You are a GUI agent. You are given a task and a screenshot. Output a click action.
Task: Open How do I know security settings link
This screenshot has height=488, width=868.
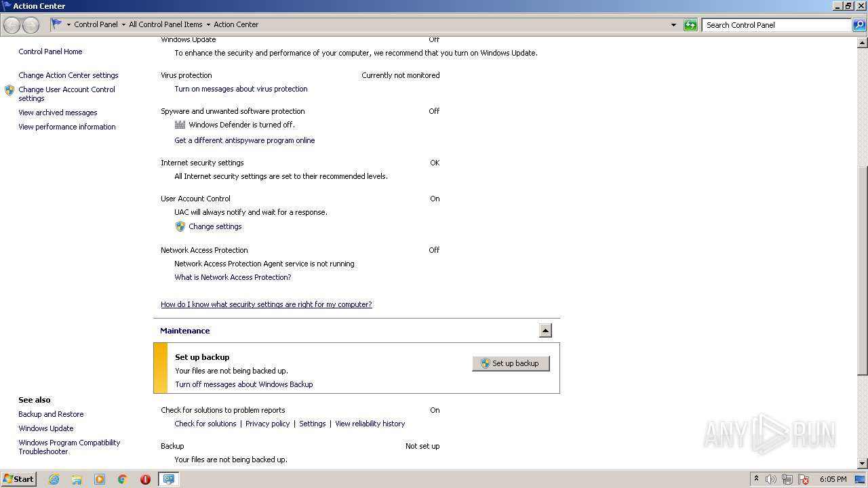(267, 304)
